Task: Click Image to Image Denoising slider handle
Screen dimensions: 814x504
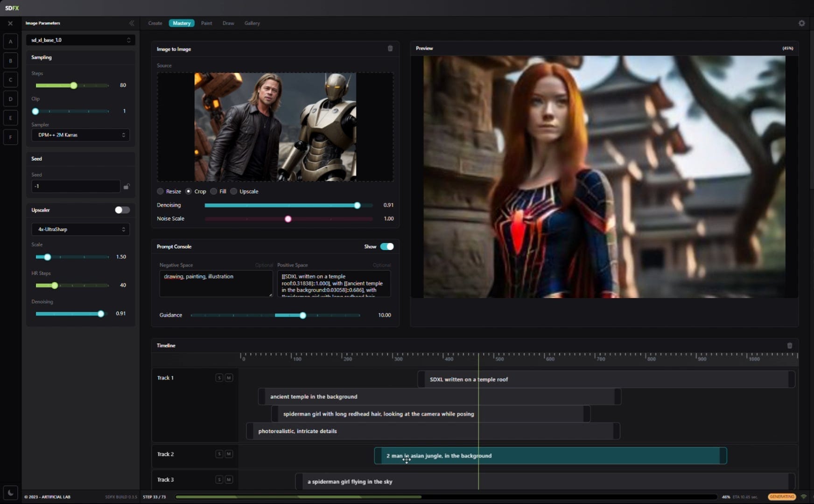Action: tap(357, 205)
